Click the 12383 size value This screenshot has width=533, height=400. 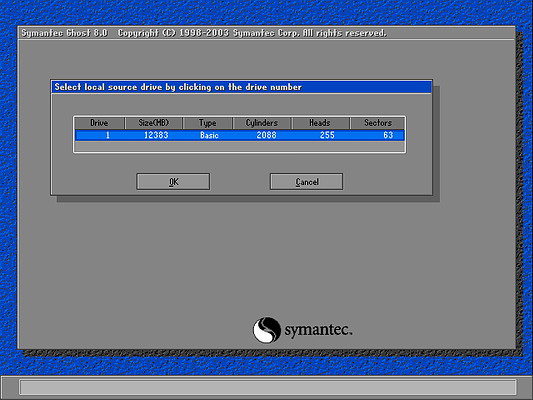pyautogui.click(x=156, y=135)
